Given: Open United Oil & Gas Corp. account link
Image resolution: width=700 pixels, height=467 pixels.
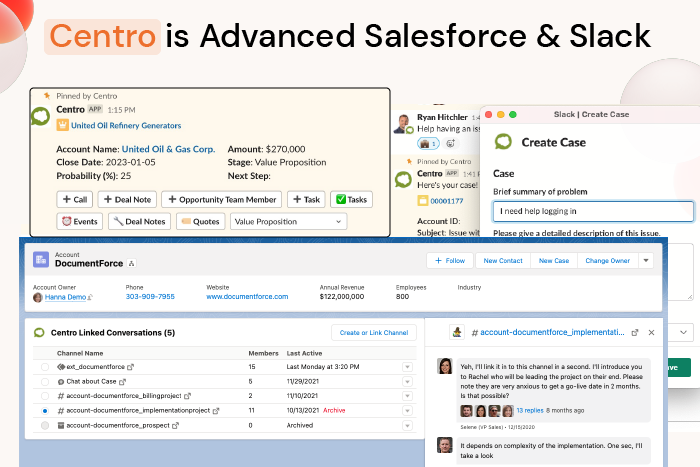Looking at the screenshot, I should tap(168, 149).
